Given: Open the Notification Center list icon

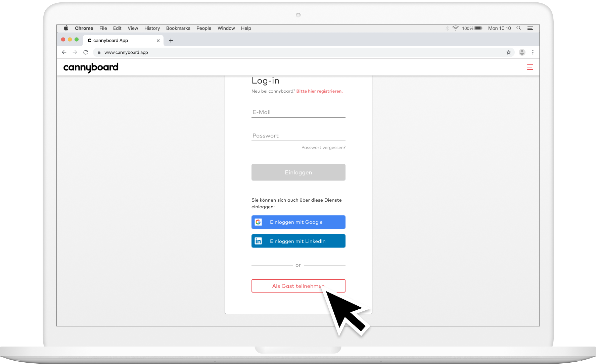Looking at the screenshot, I should (x=530, y=28).
